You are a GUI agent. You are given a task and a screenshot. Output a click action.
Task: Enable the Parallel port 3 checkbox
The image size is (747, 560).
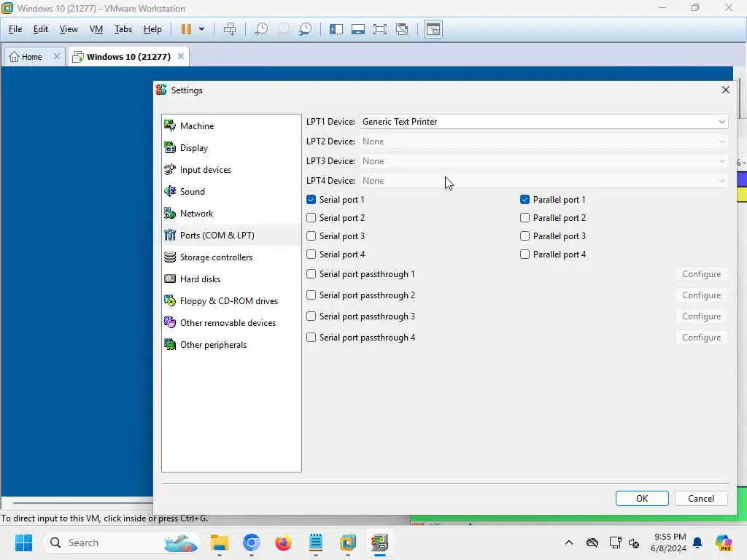[525, 236]
